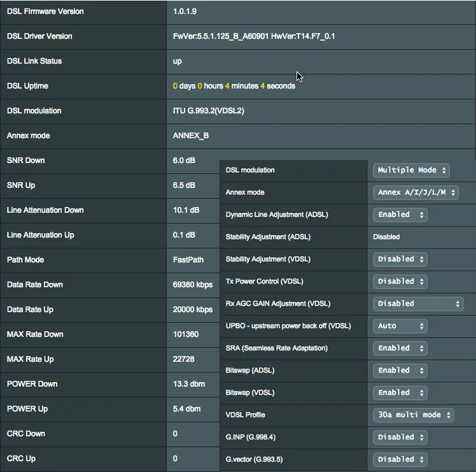This screenshot has height=472, width=476.
Task: Click the DSL Uptime label
Action: [27, 86]
